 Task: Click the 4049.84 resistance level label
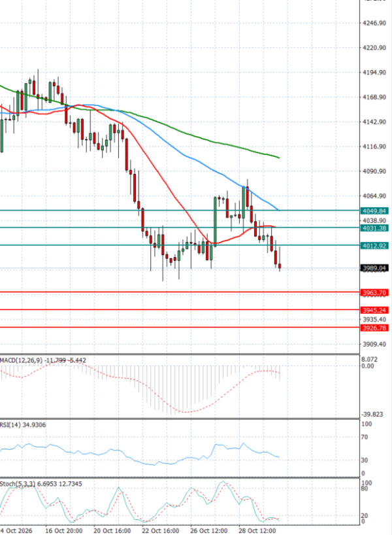(374, 211)
